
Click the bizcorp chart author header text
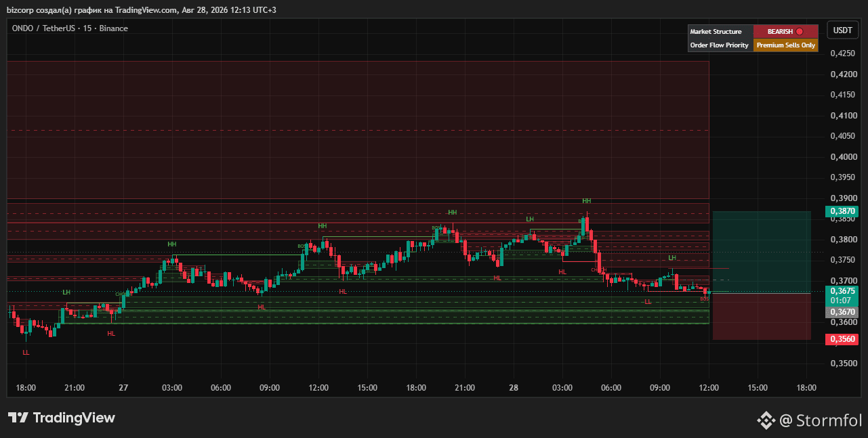point(142,9)
